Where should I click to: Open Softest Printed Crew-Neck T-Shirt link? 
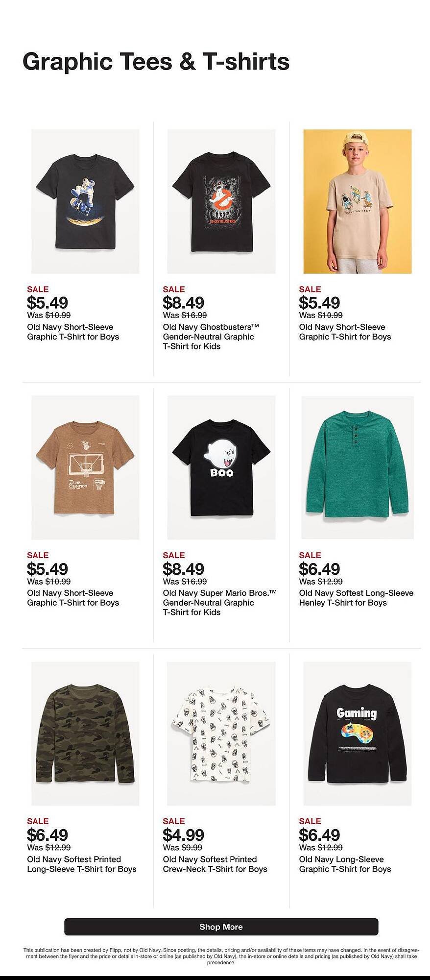[x=215, y=864]
